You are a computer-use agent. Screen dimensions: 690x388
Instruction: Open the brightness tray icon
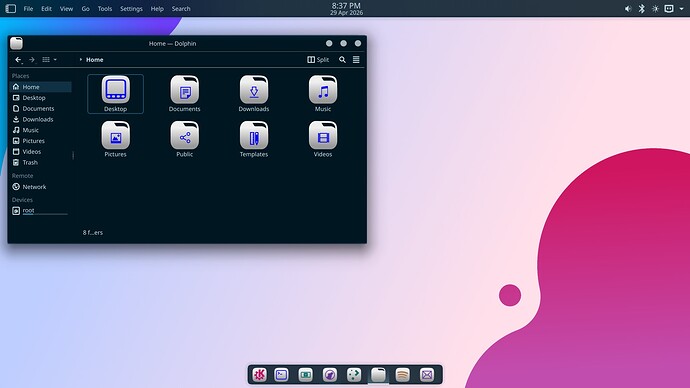655,9
